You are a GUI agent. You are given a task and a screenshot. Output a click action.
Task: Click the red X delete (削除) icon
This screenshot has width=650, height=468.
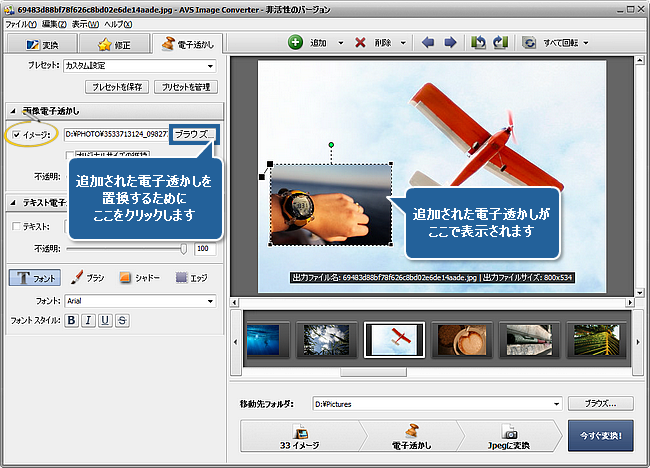click(x=361, y=43)
